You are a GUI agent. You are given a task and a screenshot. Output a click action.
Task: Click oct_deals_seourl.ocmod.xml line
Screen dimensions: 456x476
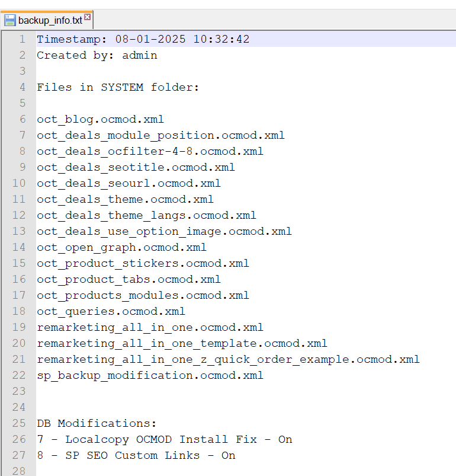129,183
